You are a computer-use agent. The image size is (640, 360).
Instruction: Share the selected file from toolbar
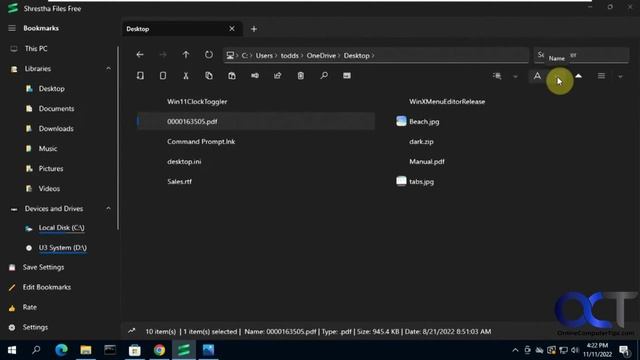(x=278, y=76)
